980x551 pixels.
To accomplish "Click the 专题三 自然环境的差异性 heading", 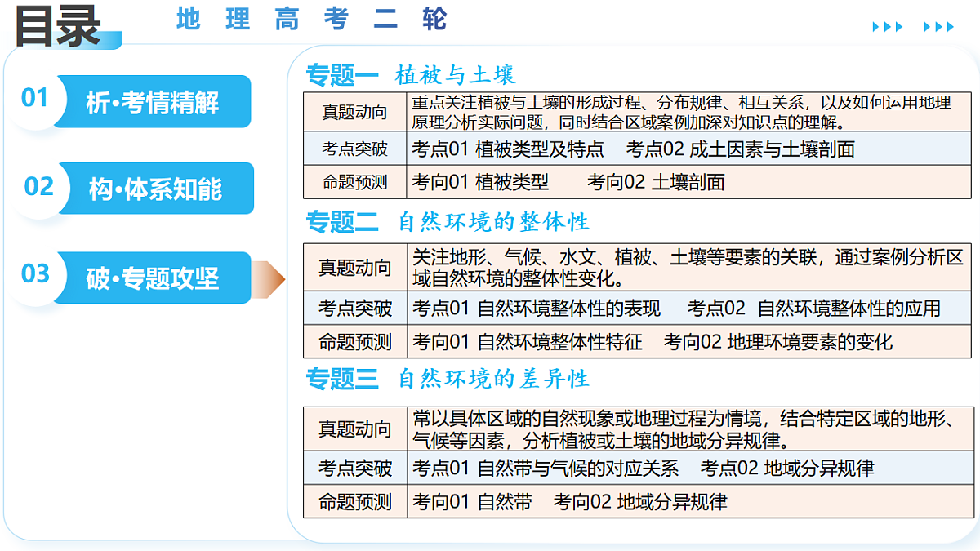I will pos(448,379).
